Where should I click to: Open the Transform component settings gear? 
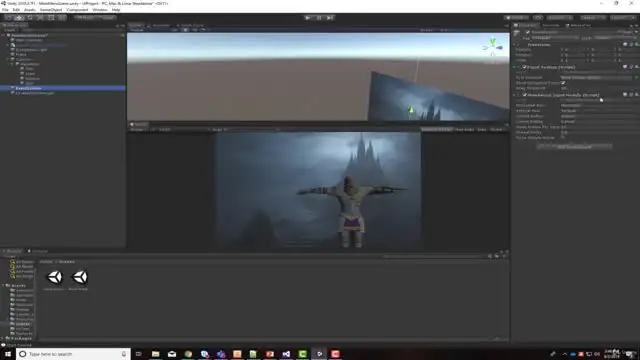tap(636, 44)
